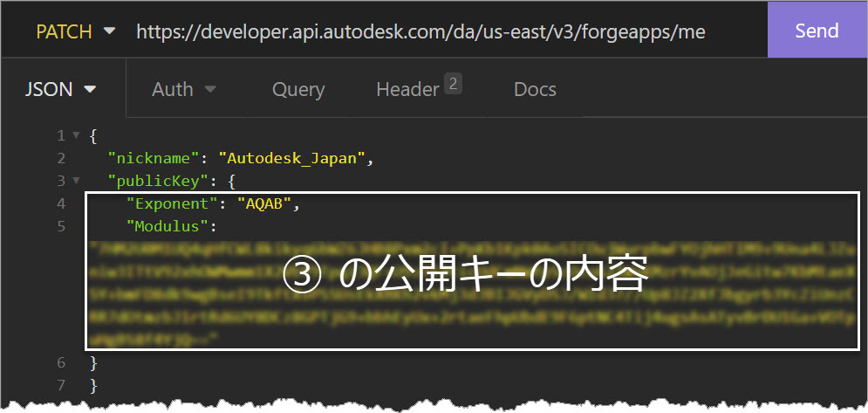The image size is (868, 413).
Task: Open the PATCH method dropdown
Action: 76,31
